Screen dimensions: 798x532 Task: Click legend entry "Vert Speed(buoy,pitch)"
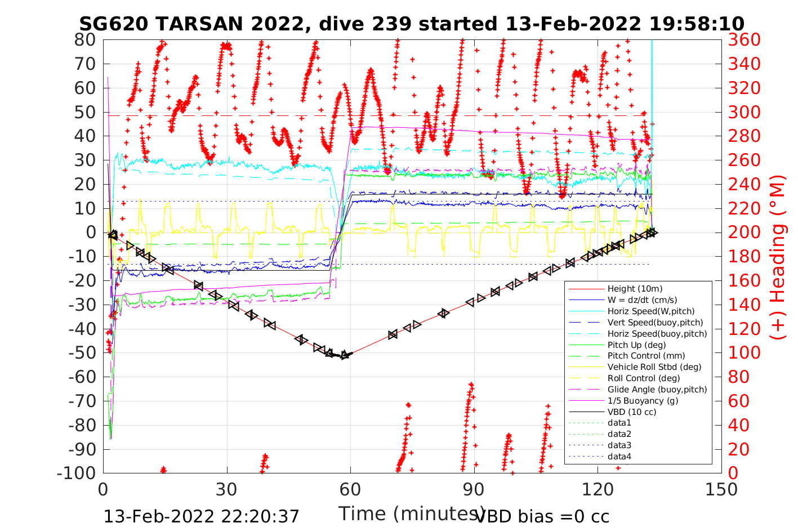(x=656, y=323)
